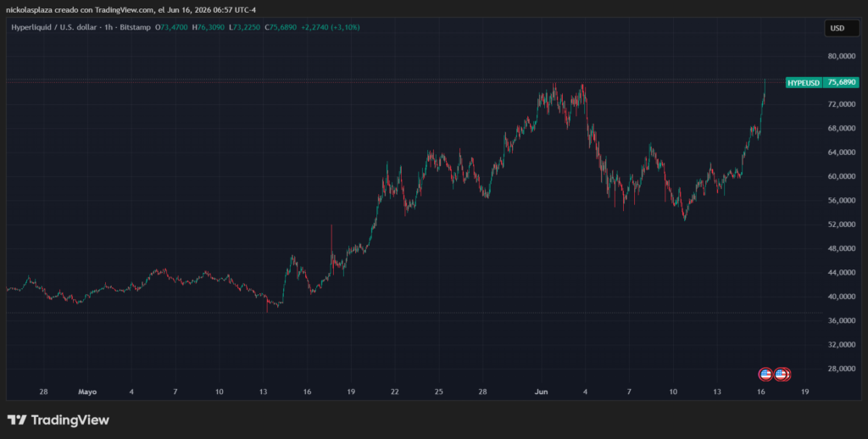Click the stacked US flag event marker on the right
This screenshot has width=868, height=439.
pyautogui.click(x=782, y=375)
